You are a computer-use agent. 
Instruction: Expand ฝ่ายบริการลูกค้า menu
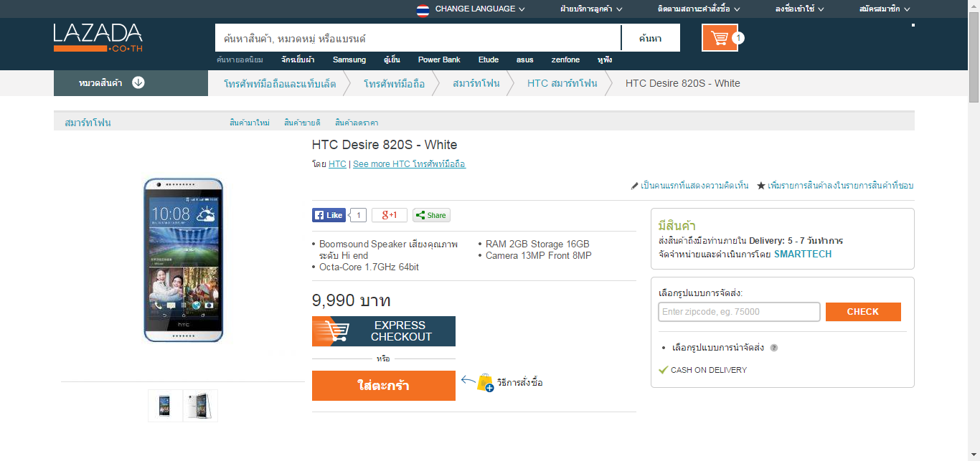(591, 9)
